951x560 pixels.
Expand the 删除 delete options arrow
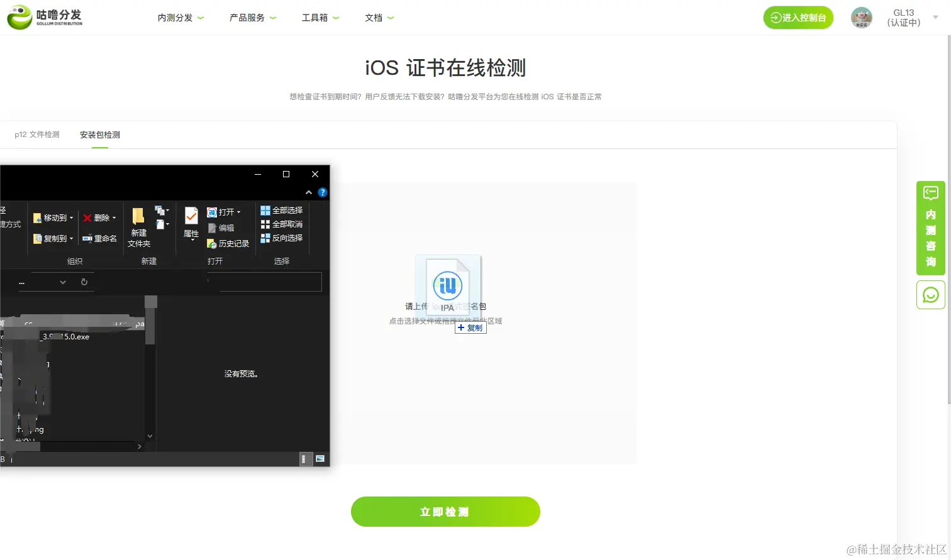(x=114, y=217)
